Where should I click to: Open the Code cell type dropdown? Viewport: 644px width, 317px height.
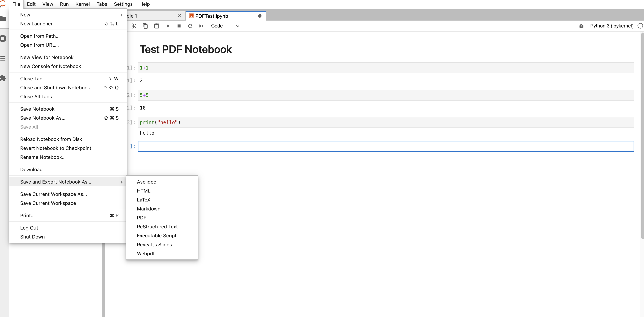pyautogui.click(x=225, y=26)
